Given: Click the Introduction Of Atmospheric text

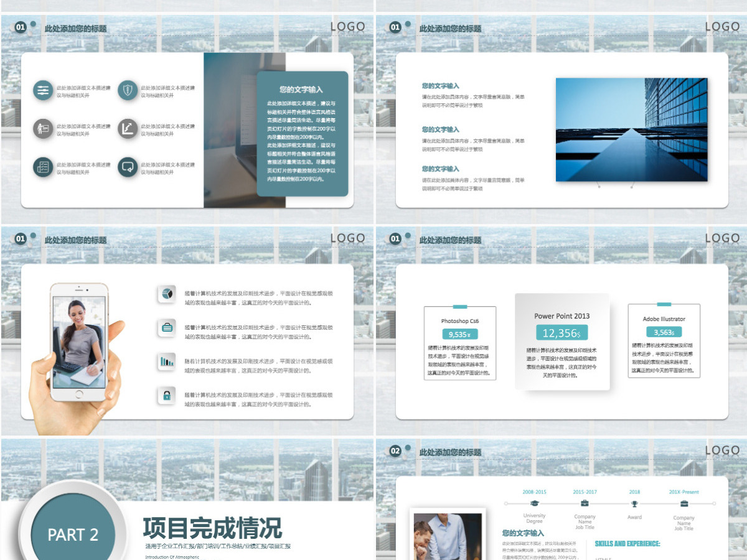Looking at the screenshot, I should (x=172, y=557).
